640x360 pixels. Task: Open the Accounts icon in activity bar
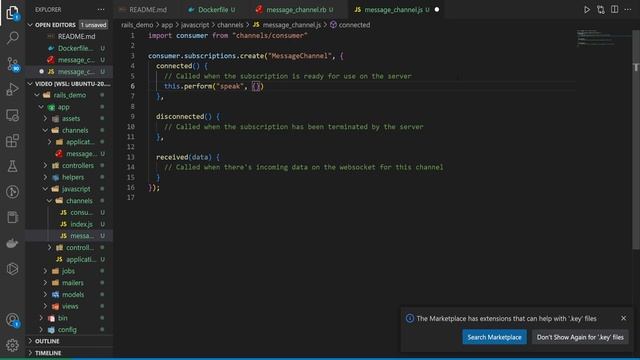click(13, 320)
